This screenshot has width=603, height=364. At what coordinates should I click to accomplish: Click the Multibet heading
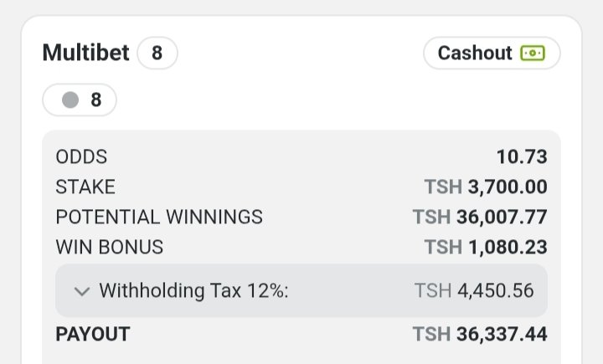point(85,53)
